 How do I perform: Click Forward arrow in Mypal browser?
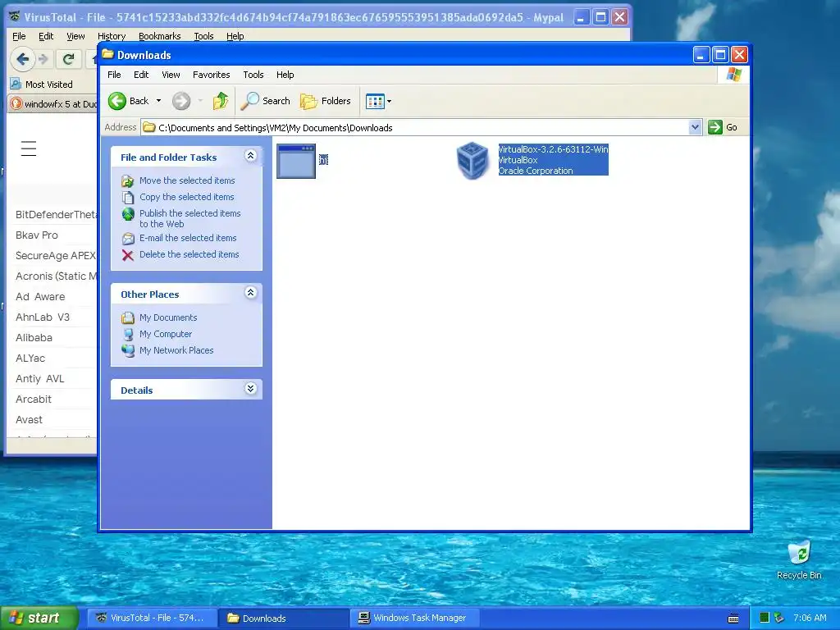coord(44,59)
